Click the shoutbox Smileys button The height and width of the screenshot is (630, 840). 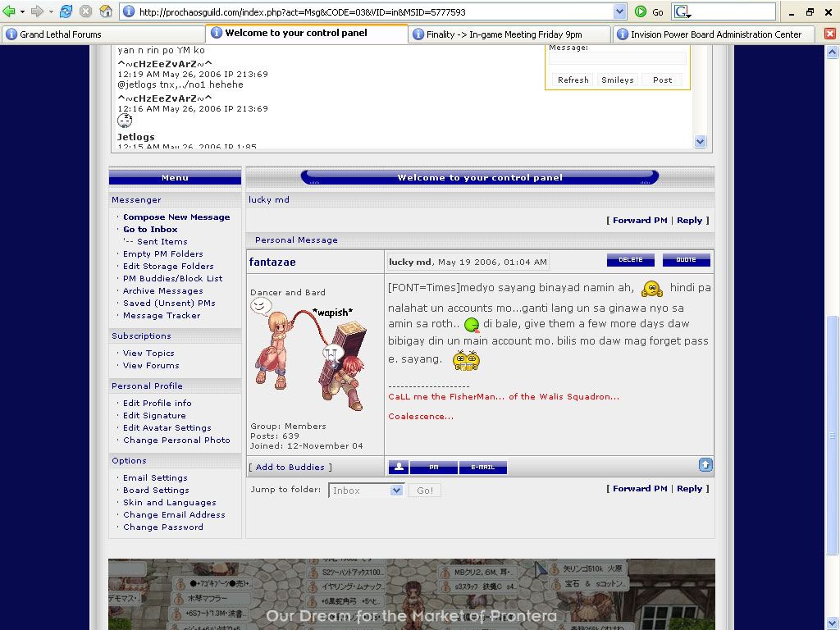(x=617, y=80)
